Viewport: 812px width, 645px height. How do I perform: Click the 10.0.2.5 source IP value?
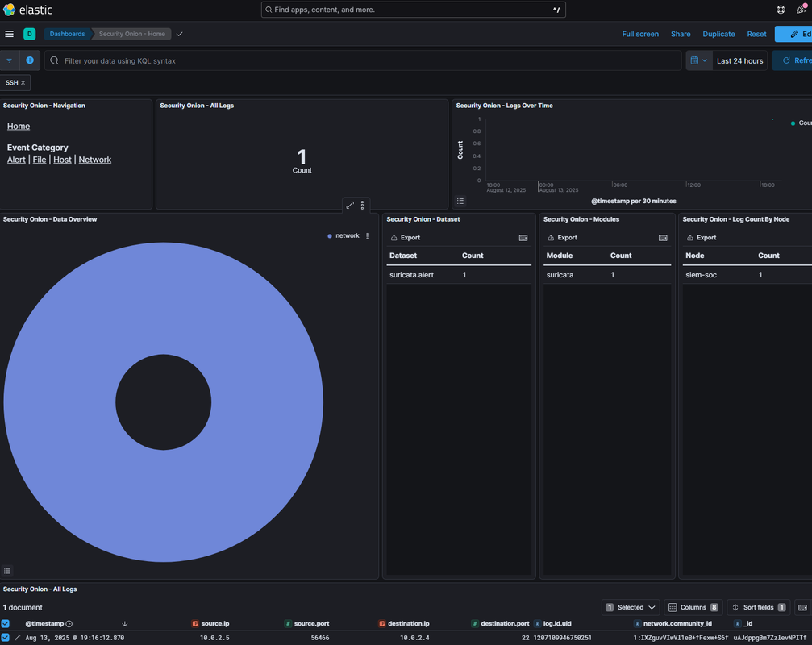214,638
